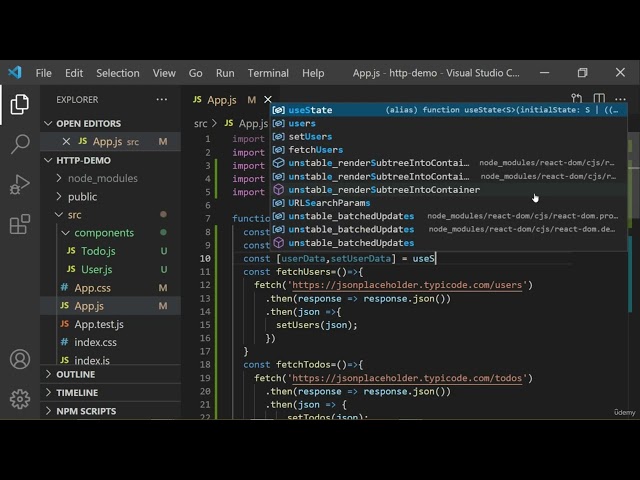
Task: Expand the NPM Scripts section
Action: coord(110,411)
